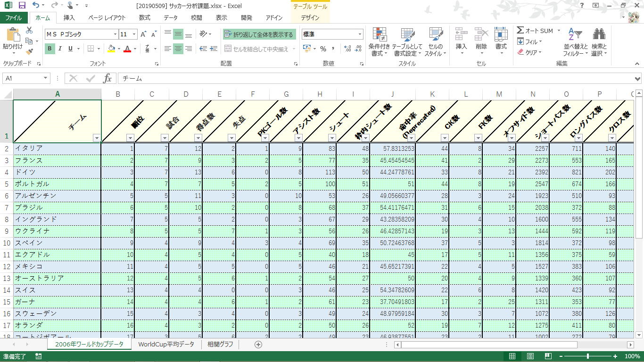Click the Name Box showing A1
Image resolution: width=644 pixels, height=362 pixels.
23,78
